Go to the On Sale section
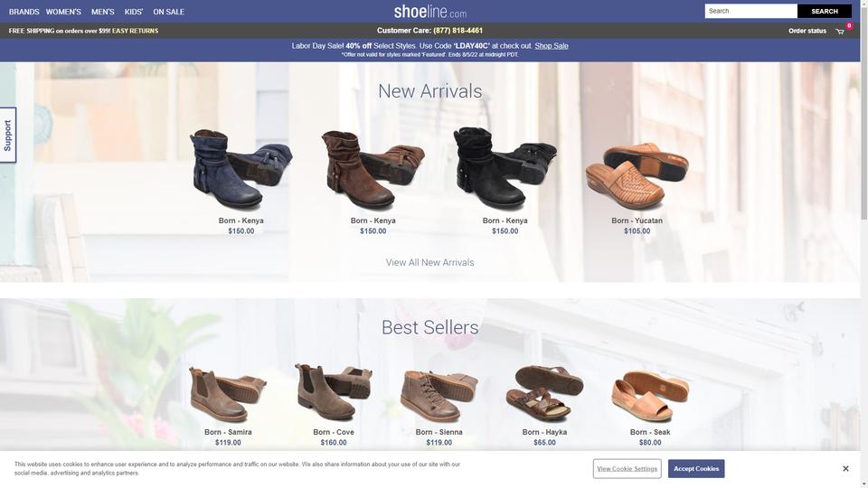This screenshot has height=488, width=868. coord(169,12)
